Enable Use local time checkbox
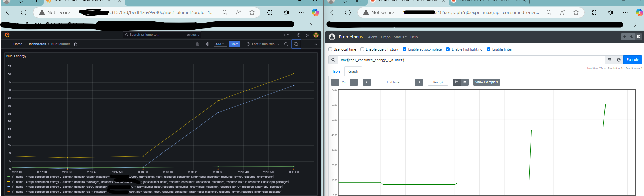The width and height of the screenshot is (644, 196). [330, 49]
